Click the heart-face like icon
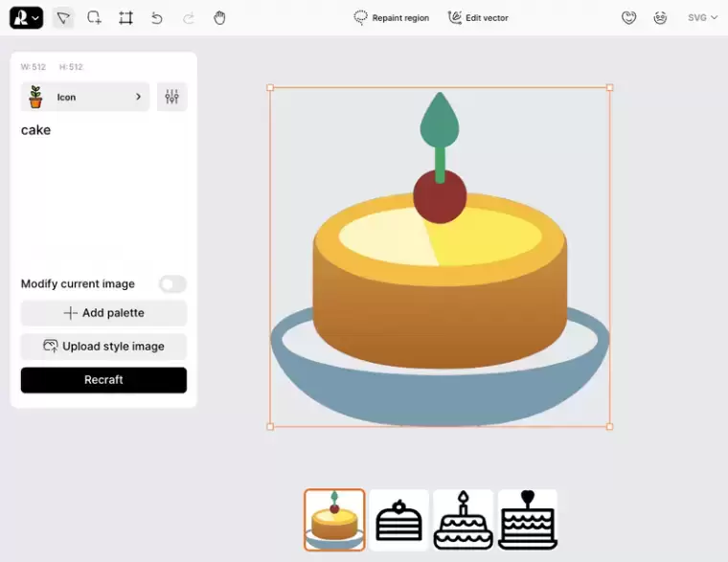 click(628, 17)
